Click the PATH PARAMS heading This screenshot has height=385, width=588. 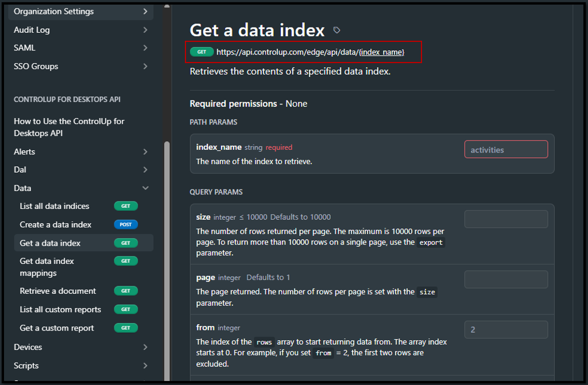coord(214,122)
